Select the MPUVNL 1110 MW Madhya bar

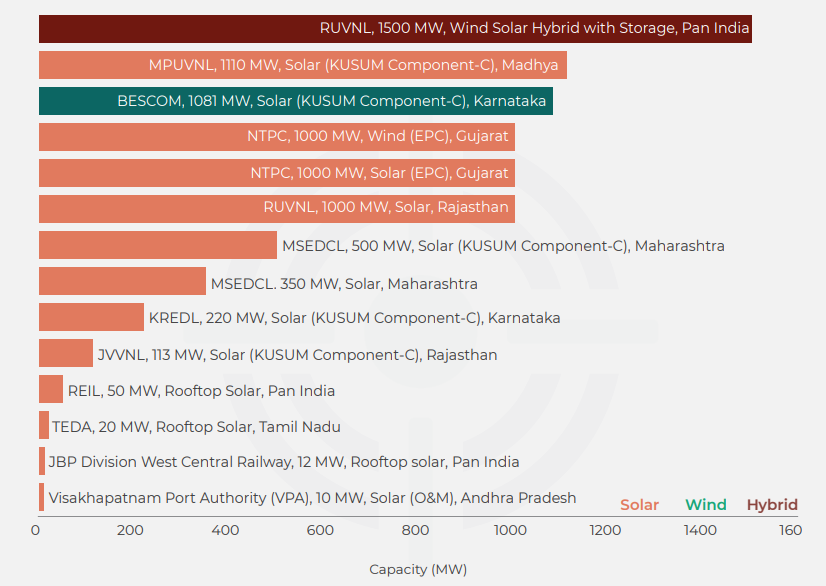click(302, 65)
